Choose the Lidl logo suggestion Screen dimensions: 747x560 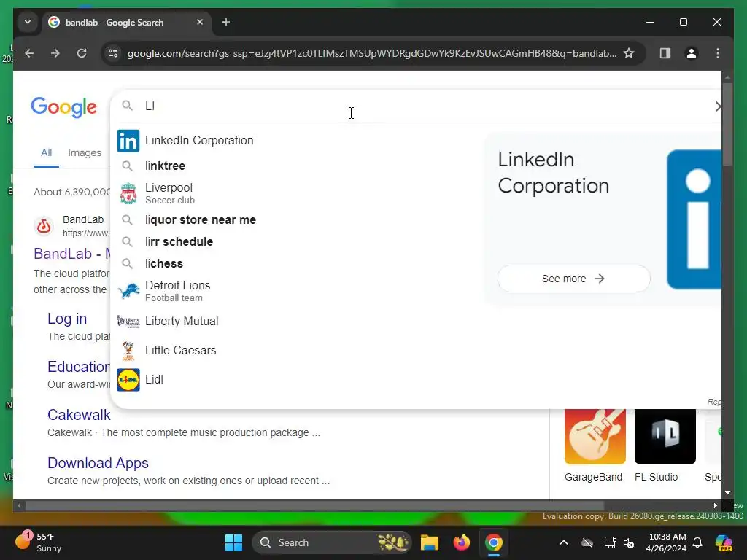coord(128,380)
